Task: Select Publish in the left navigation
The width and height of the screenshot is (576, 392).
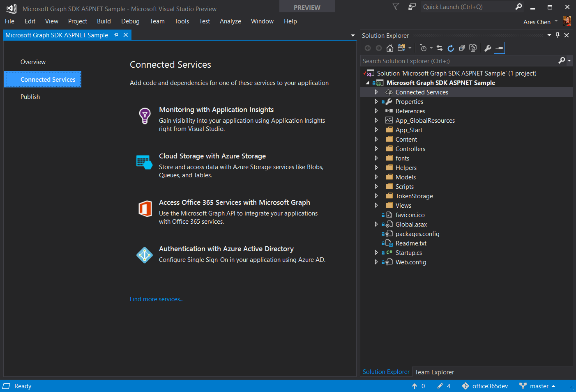Action: click(x=30, y=97)
